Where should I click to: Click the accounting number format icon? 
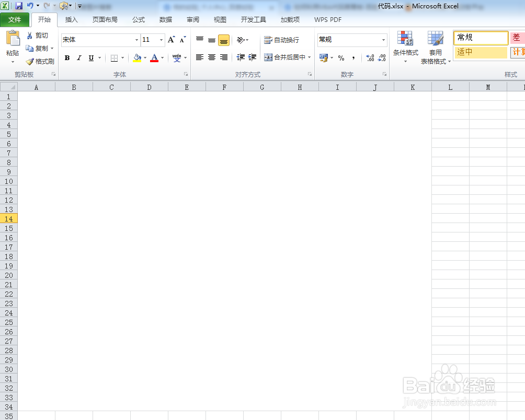point(324,58)
